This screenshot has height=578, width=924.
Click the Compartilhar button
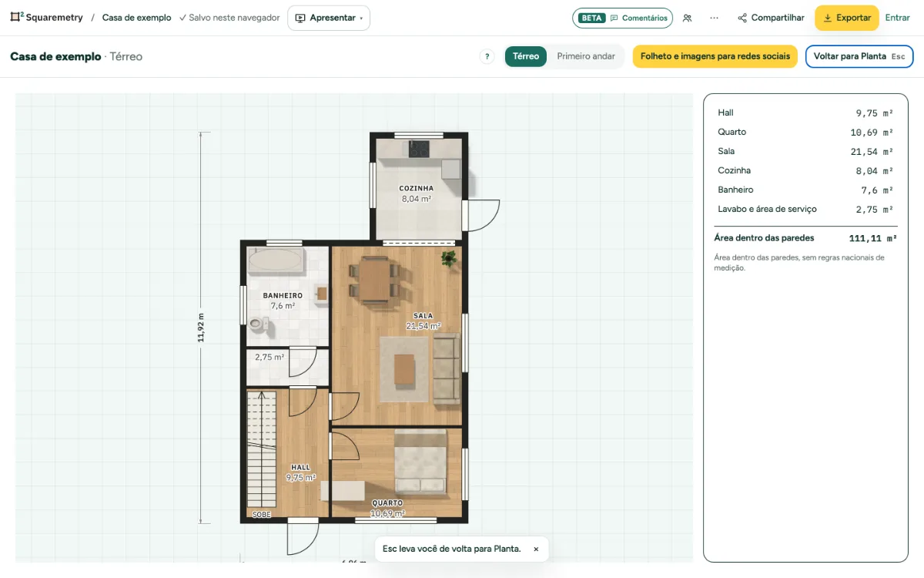[x=771, y=18]
